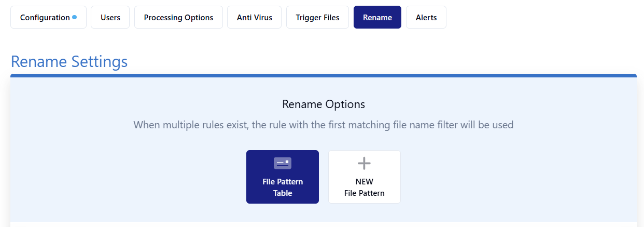The width and height of the screenshot is (644, 227).
Task: Click the 'Rename Options' section title
Action: coord(324,104)
